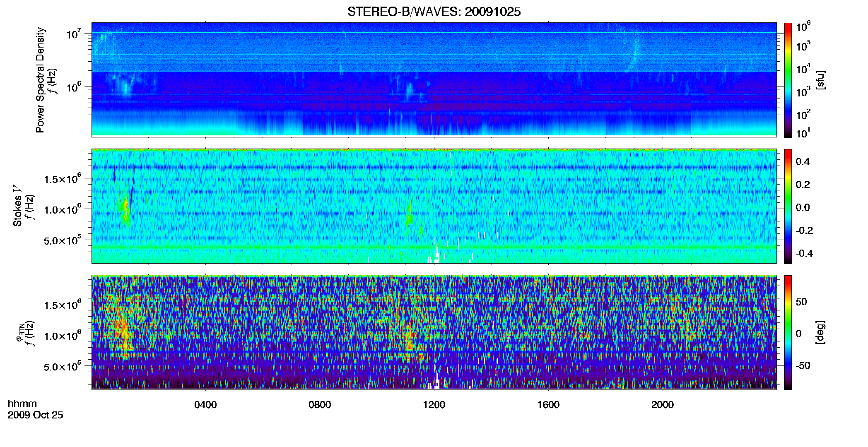Click the plot title "STEREO-B/WAVES: 20091025"
The height and width of the screenshot is (447, 868).
[x=434, y=12]
